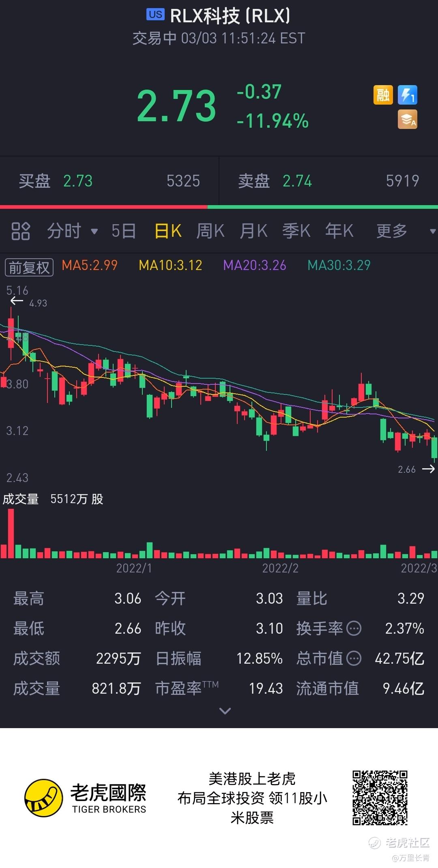Screen dimensions: 438x868
Task: Tap the red-green bid/ask ratio bar
Action: pyautogui.click(x=219, y=207)
